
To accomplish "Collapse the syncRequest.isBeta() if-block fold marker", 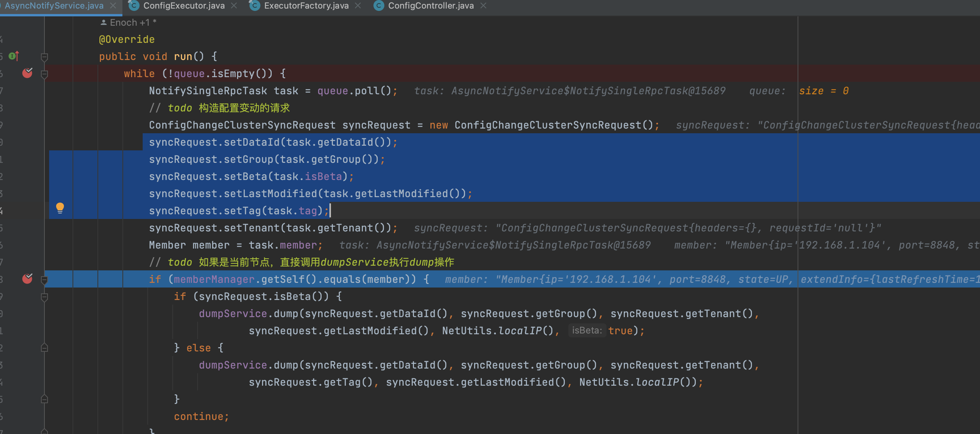I will [x=44, y=297].
